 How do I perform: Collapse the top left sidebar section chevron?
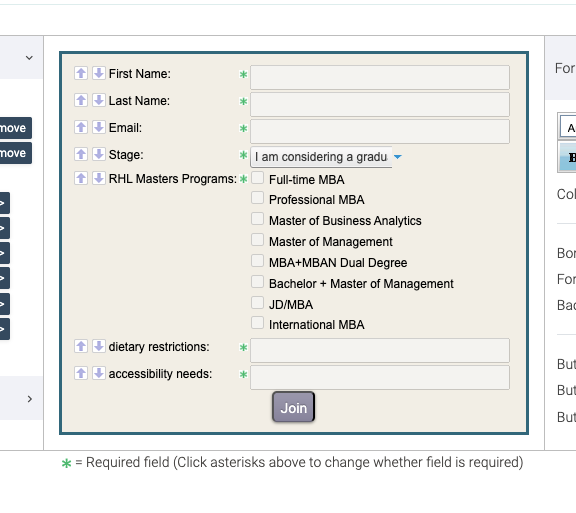[x=29, y=58]
